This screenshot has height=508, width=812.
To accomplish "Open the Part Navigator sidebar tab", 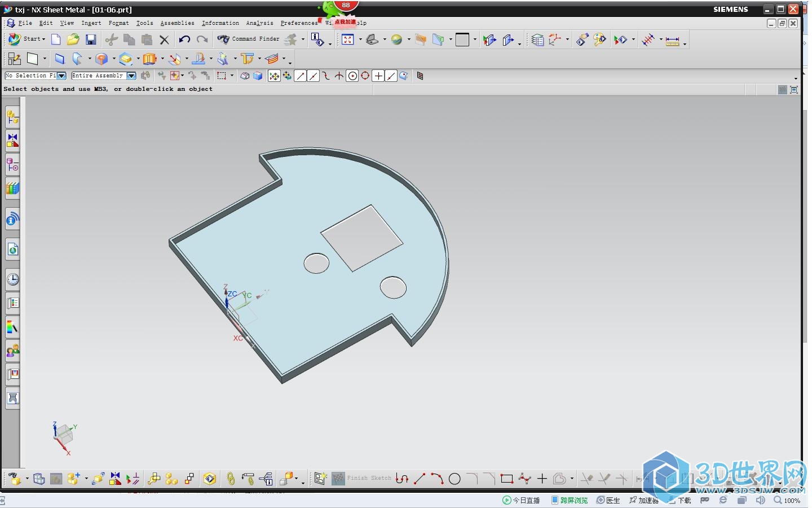I will 12,165.
